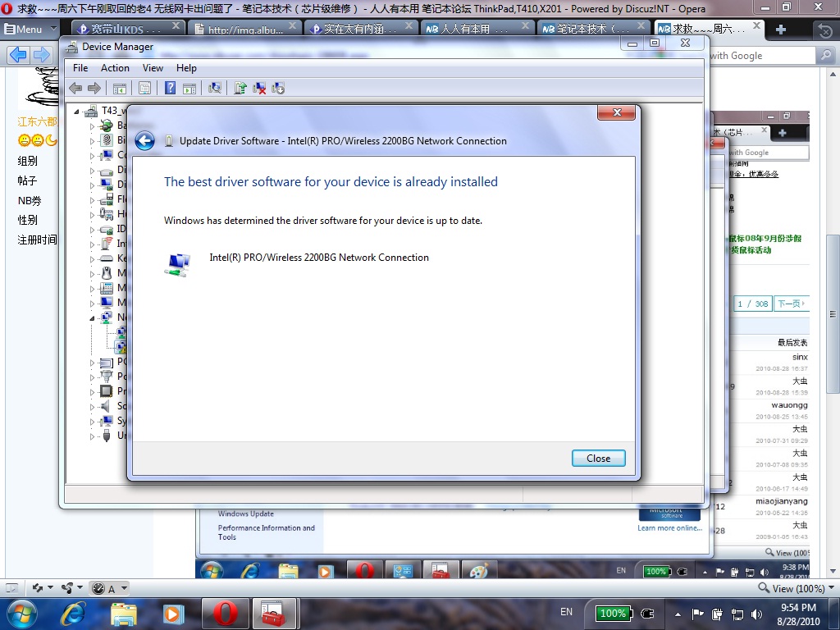Select the first network adapter under Network adapters
The height and width of the screenshot is (630, 840).
point(121,332)
